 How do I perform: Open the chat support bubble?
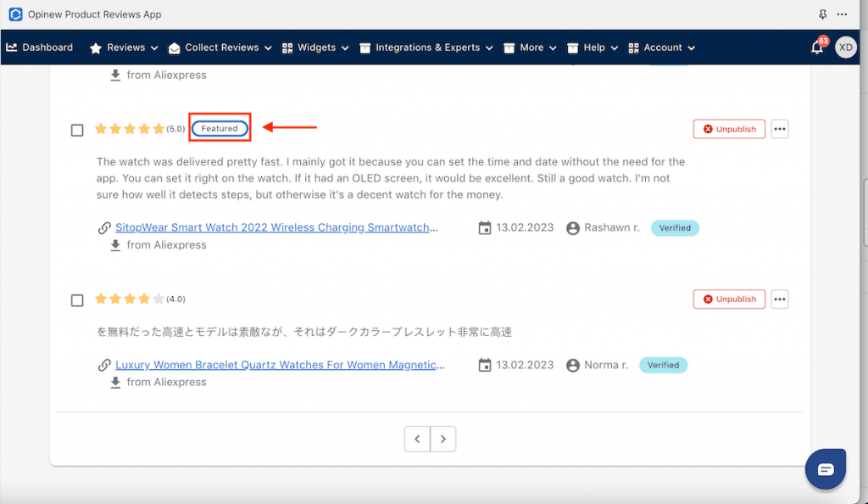825,469
